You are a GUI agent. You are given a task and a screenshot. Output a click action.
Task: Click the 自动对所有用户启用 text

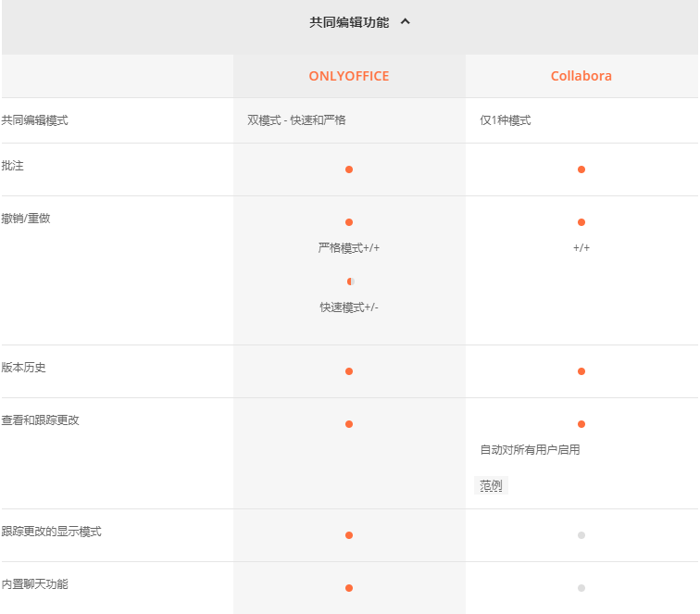coord(530,450)
